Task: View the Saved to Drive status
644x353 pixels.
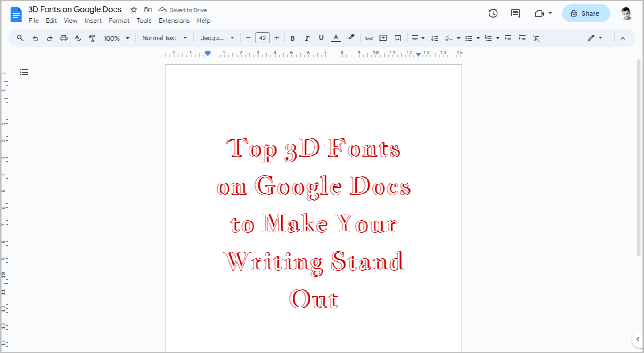Action: (x=183, y=10)
